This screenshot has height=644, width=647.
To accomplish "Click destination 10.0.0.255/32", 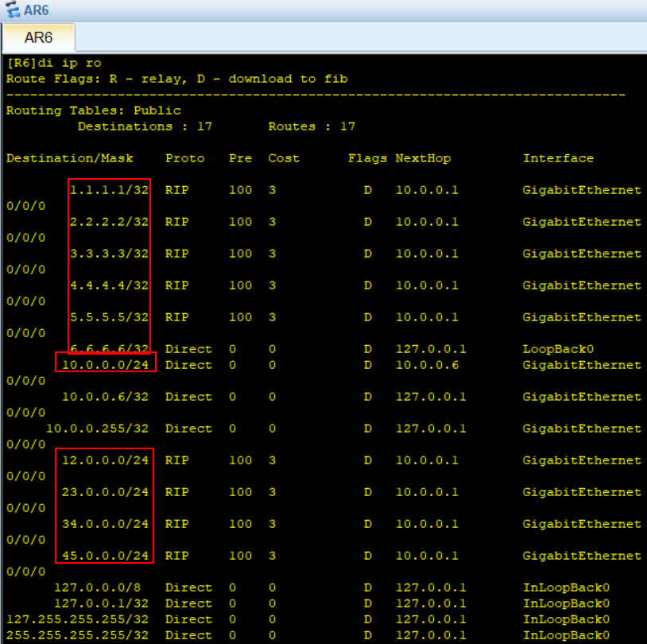I will point(98,429).
